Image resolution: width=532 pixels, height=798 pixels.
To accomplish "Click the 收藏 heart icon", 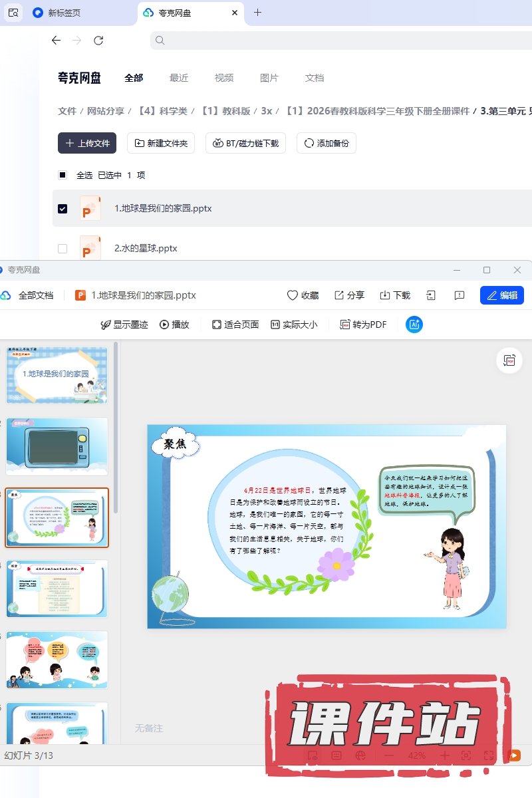I will tap(303, 295).
